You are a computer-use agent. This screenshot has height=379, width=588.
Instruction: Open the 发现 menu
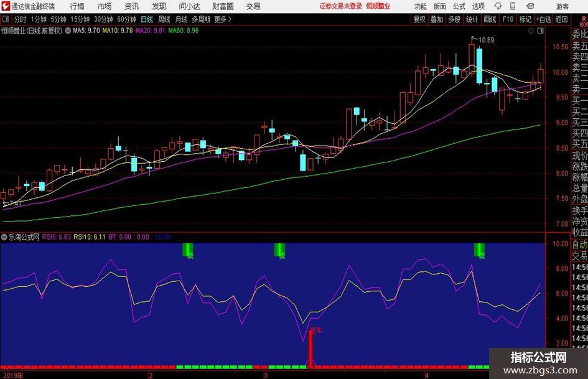coord(159,6)
